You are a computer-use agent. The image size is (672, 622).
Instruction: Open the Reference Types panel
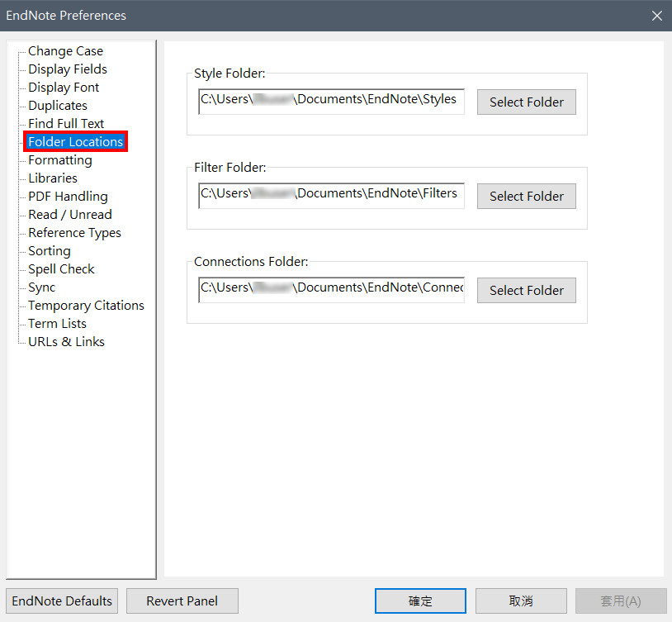(74, 232)
